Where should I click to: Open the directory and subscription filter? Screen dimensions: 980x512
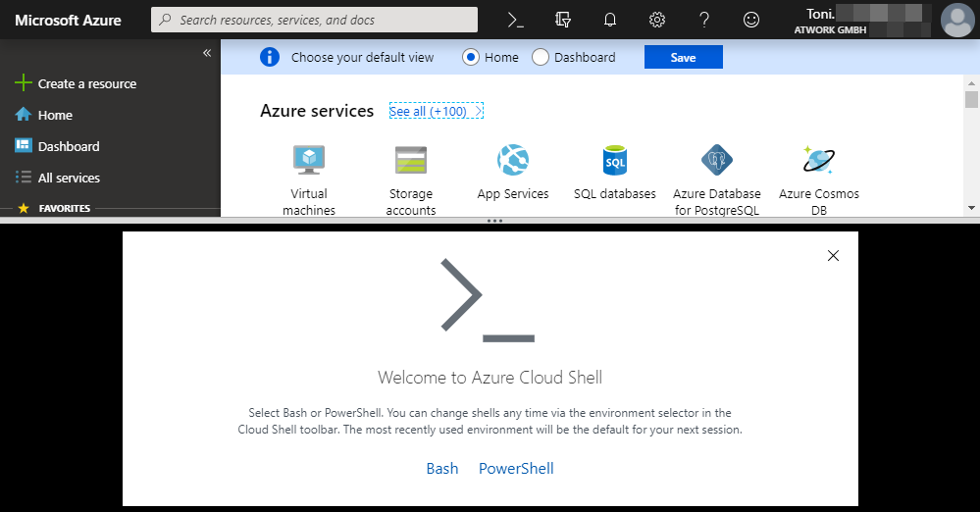(x=563, y=20)
